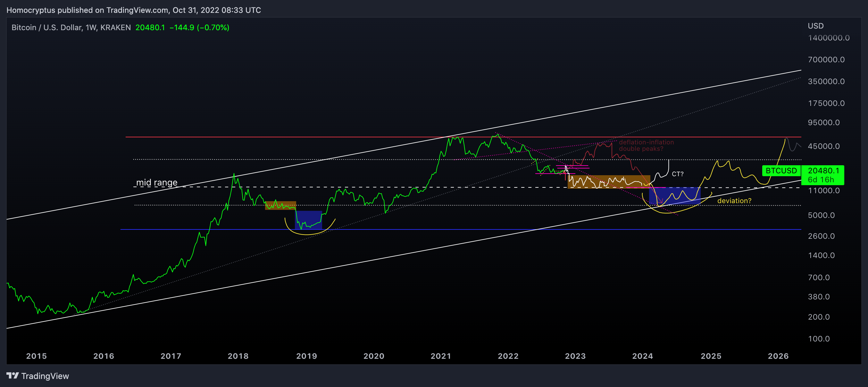Click the 100.0 price axis label
The image size is (868, 387).
pyautogui.click(x=819, y=339)
